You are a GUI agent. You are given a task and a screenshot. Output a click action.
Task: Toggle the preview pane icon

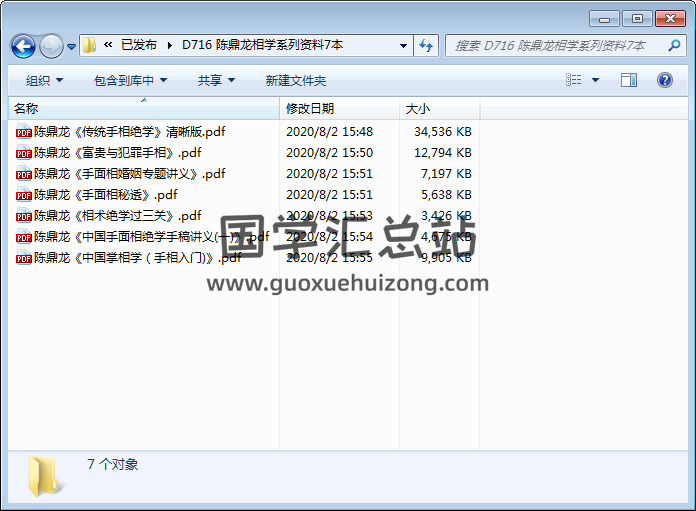(x=629, y=80)
